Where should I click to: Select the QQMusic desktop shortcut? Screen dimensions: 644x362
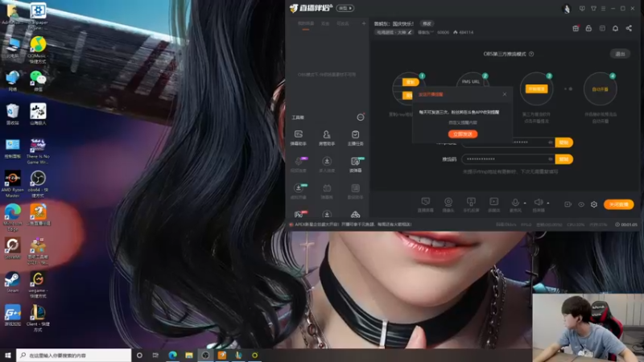coord(38,50)
